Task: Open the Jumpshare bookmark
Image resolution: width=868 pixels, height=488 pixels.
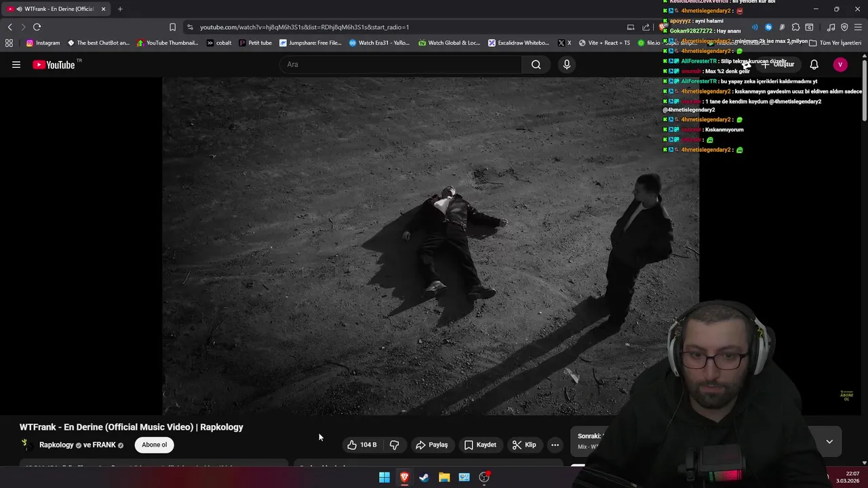Action: [x=311, y=43]
